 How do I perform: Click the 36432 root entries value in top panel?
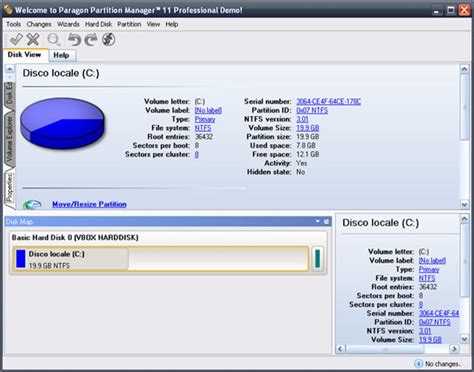(204, 137)
